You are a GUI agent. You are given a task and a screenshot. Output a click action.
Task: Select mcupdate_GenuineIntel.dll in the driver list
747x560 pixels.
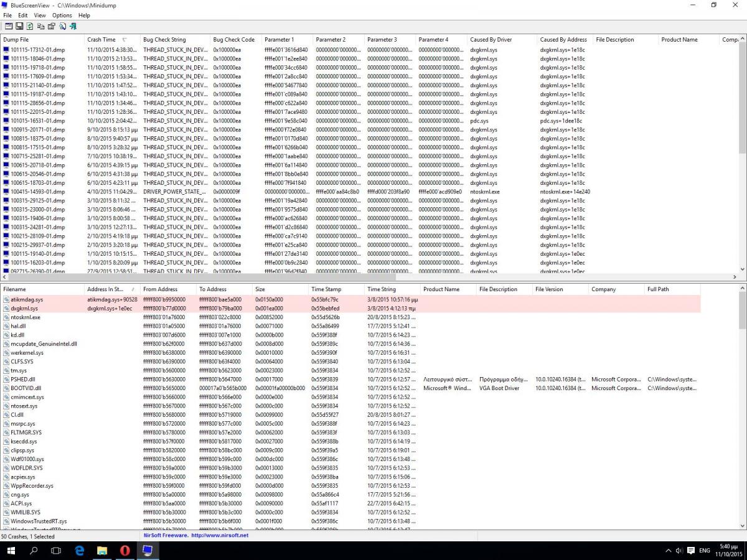point(350,343)
